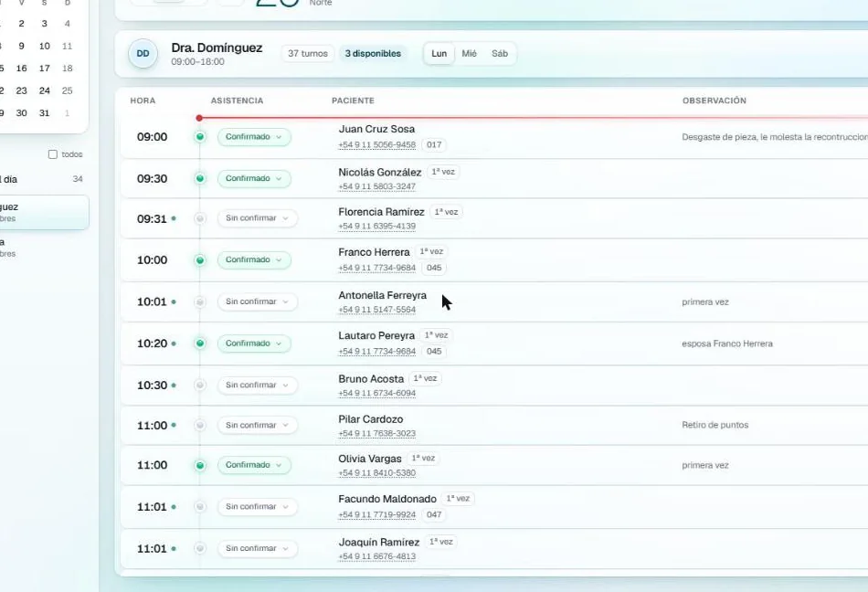This screenshot has width=868, height=592.
Task: Click the grey status dot for Florencia Ramírez
Action: 200,218
